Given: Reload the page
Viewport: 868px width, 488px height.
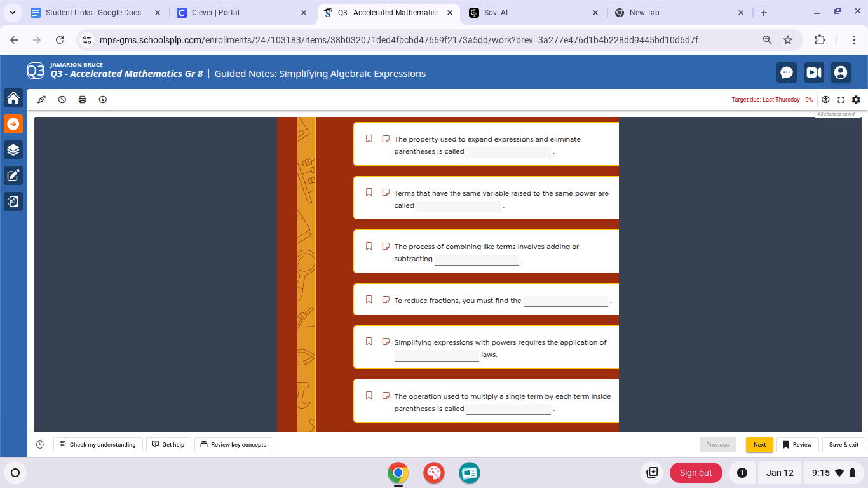Looking at the screenshot, I should tap(60, 40).
